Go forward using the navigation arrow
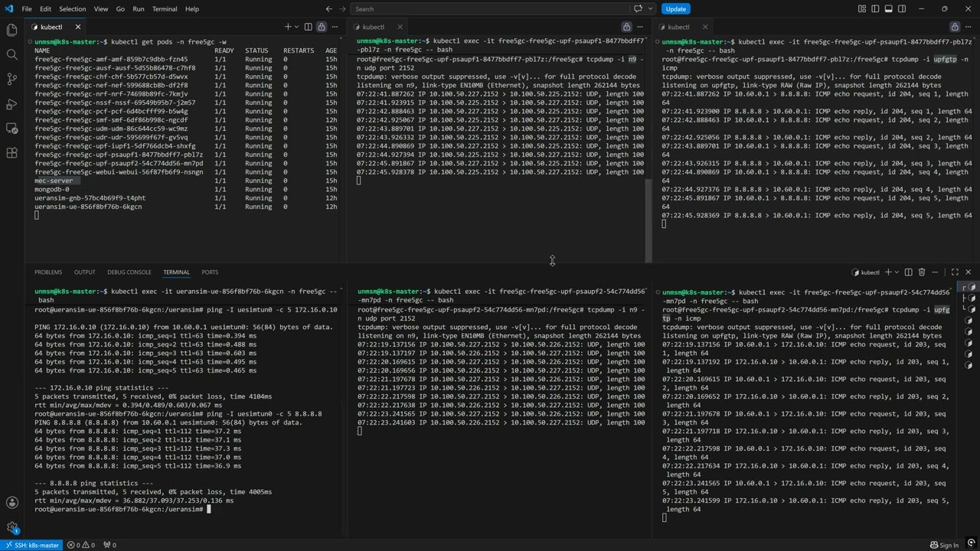 342,9
